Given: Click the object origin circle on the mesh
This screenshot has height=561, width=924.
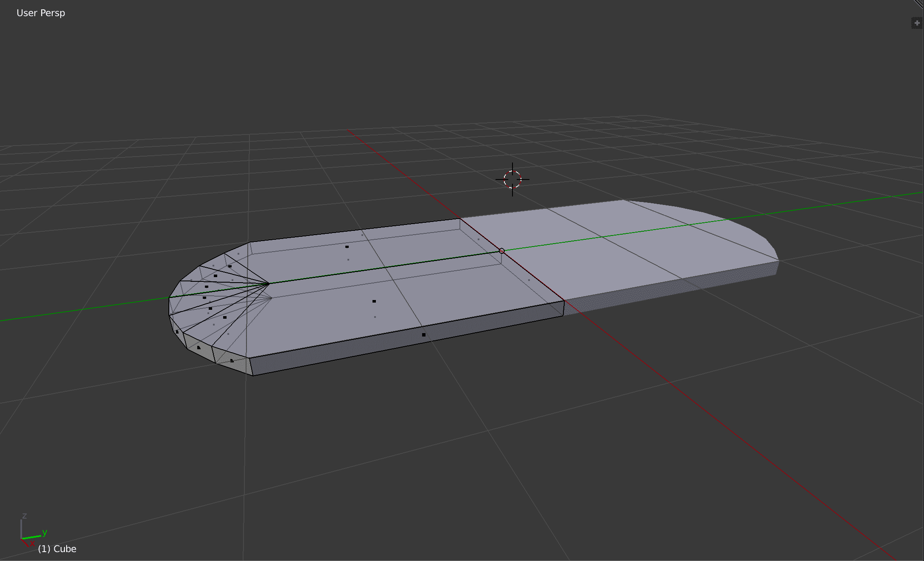Looking at the screenshot, I should (x=502, y=251).
